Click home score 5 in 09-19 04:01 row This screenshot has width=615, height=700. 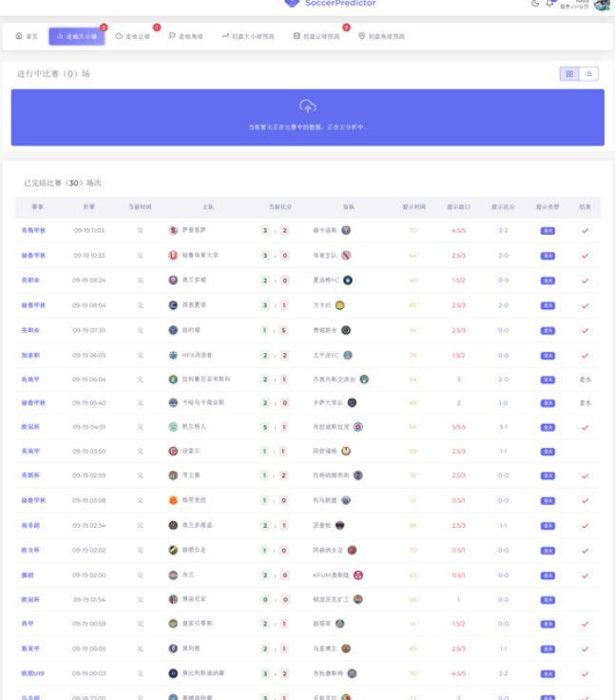(x=265, y=427)
